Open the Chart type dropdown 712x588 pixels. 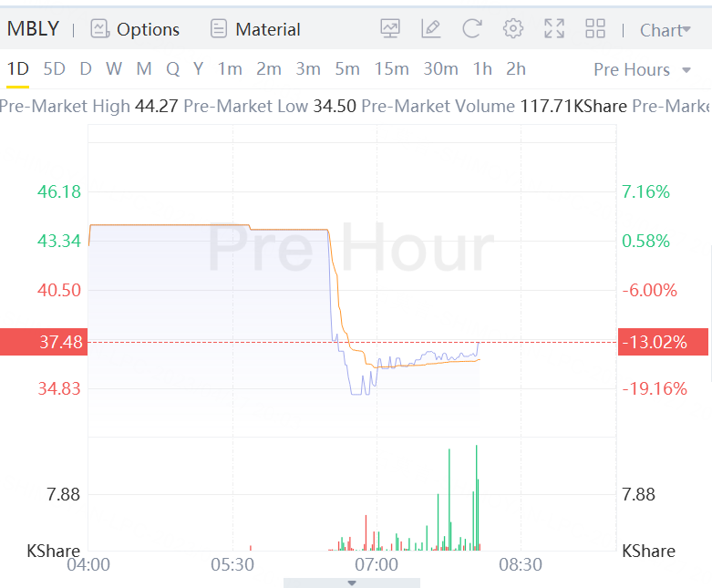[665, 30]
